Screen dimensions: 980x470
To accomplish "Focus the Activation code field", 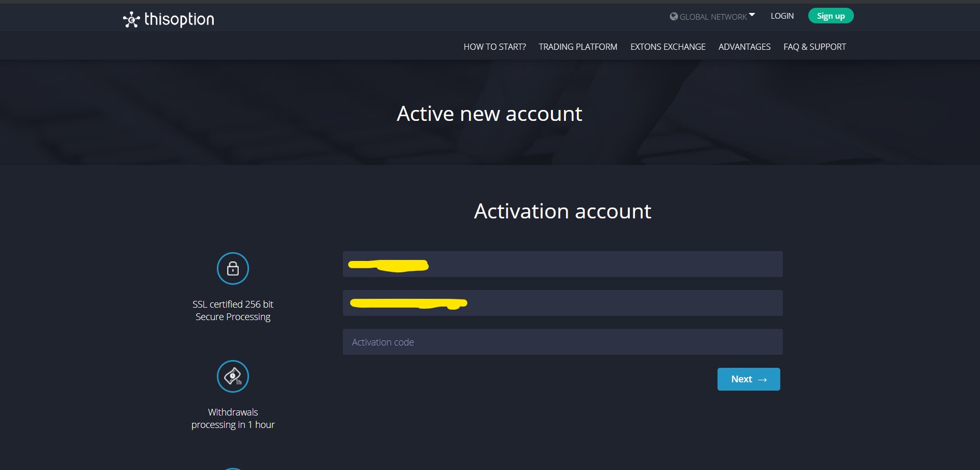I will [x=562, y=342].
